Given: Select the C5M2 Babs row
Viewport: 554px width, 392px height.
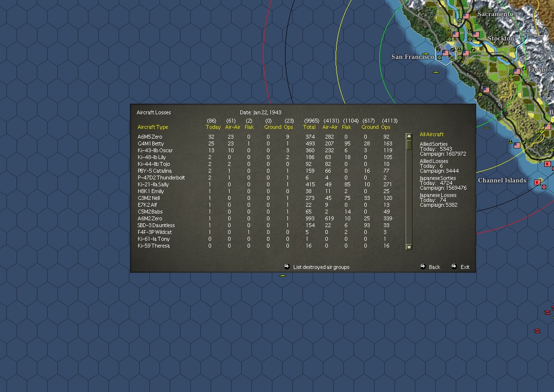Looking at the screenshot, I should click(265, 212).
